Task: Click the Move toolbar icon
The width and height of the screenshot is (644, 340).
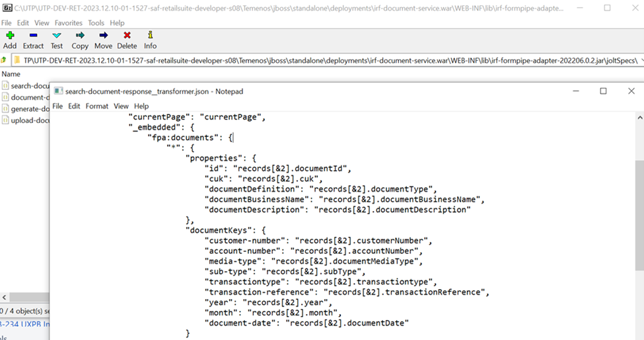Action: click(103, 36)
